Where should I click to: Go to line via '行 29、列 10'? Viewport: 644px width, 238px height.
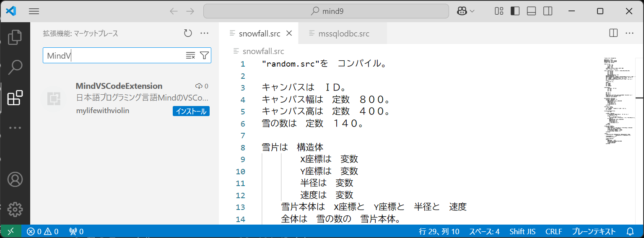(439, 231)
